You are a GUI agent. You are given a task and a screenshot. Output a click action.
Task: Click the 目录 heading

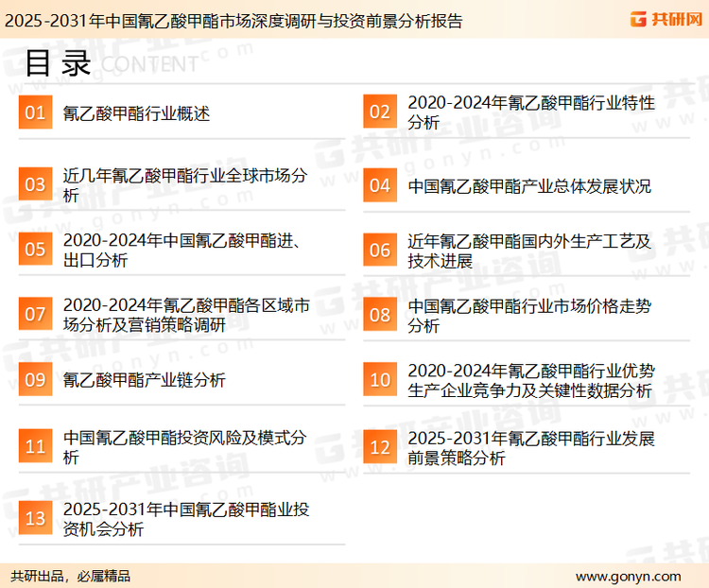[58, 63]
